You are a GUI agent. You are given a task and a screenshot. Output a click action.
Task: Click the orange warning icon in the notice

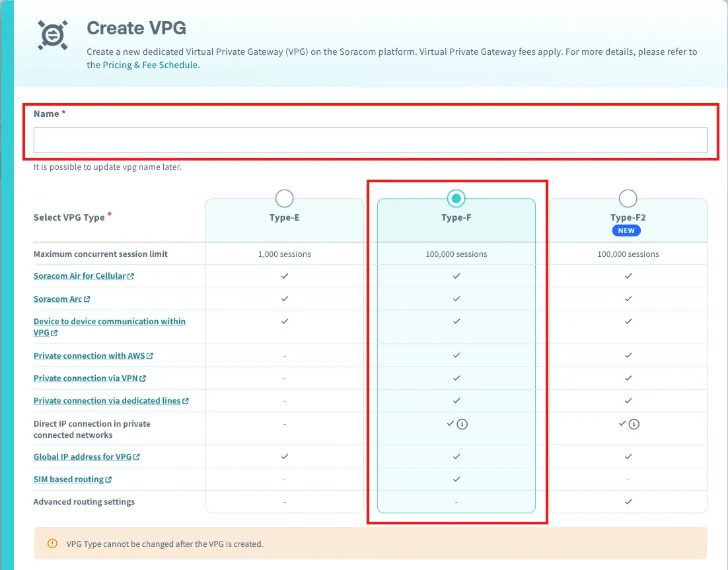52,543
